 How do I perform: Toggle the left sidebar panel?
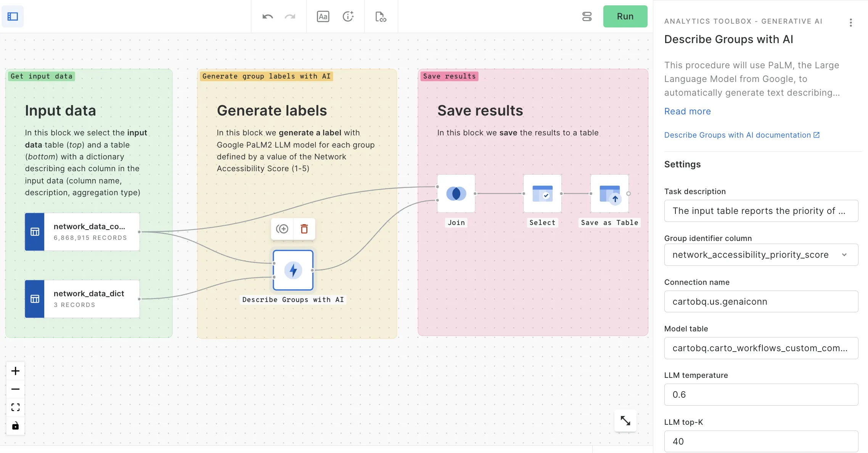coord(13,16)
